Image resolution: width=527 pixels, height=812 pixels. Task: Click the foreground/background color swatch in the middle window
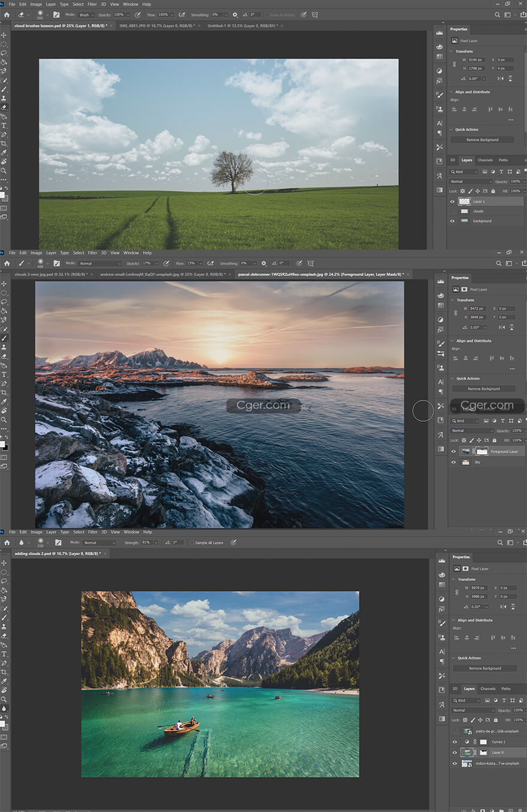pos(4,445)
